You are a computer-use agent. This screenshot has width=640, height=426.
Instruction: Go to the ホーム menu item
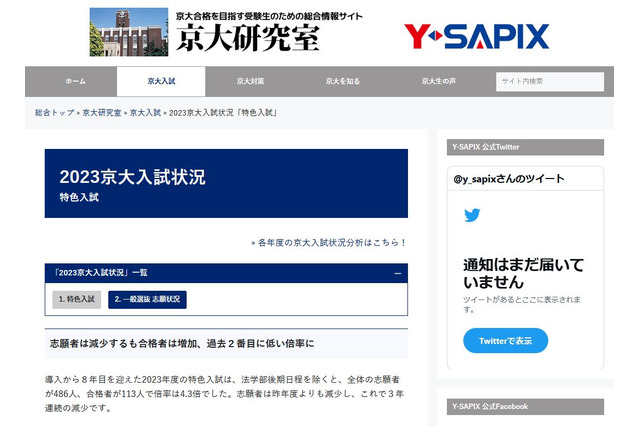pyautogui.click(x=75, y=81)
